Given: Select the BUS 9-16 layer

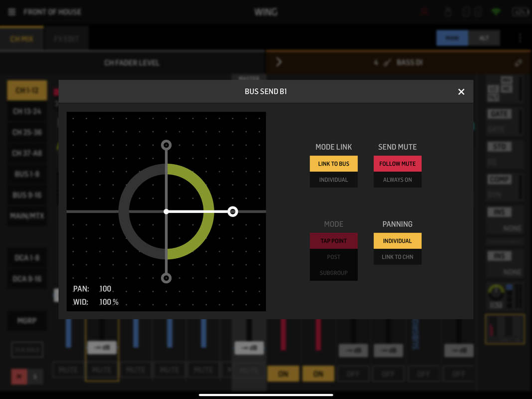Looking at the screenshot, I should point(27,195).
